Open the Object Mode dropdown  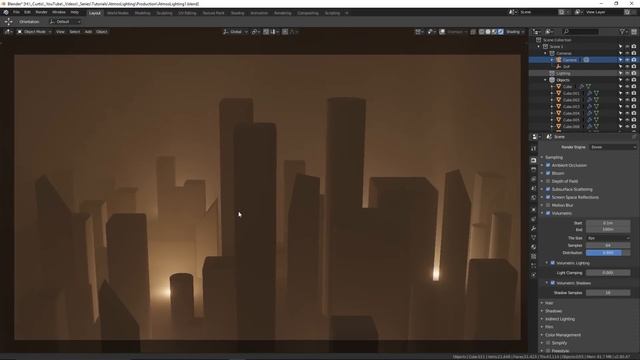[x=34, y=32]
